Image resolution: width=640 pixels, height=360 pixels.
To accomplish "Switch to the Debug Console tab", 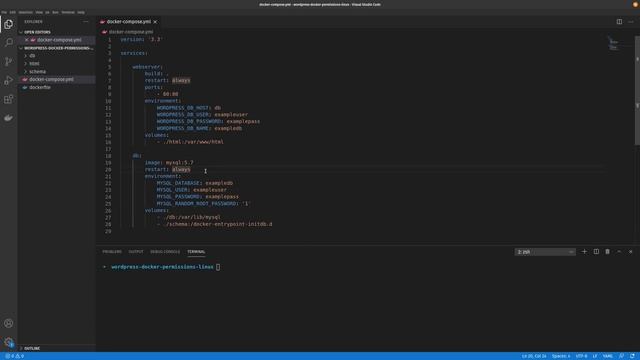I will coord(165,252).
